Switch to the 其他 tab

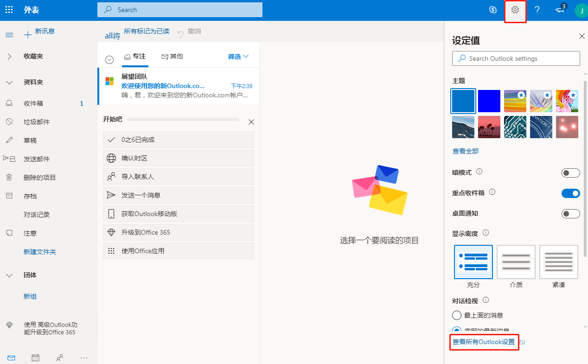(x=172, y=56)
